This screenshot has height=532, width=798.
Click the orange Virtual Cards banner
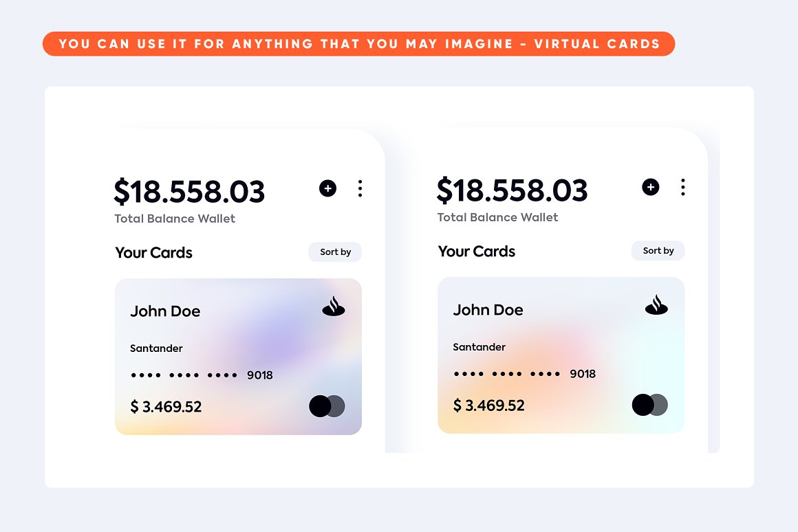click(358, 44)
